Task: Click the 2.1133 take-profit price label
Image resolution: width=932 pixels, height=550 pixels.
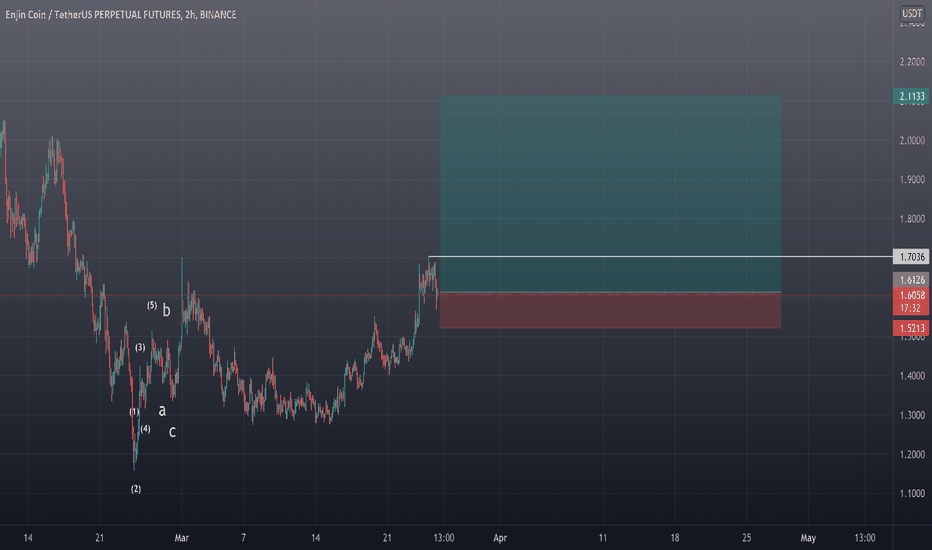Action: (x=911, y=96)
